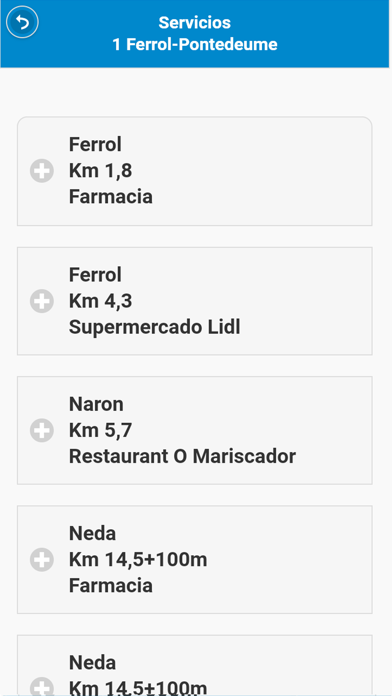This screenshot has width=392, height=696.
Task: Expand plus icon for Ferrol Km 1,8 Farmacia
Action: click(42, 171)
